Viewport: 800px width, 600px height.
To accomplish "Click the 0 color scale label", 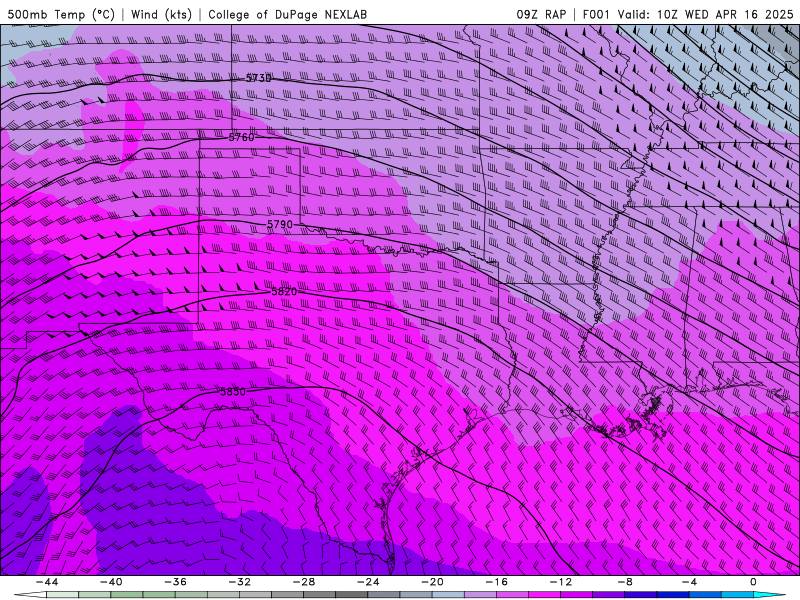I will (x=753, y=582).
